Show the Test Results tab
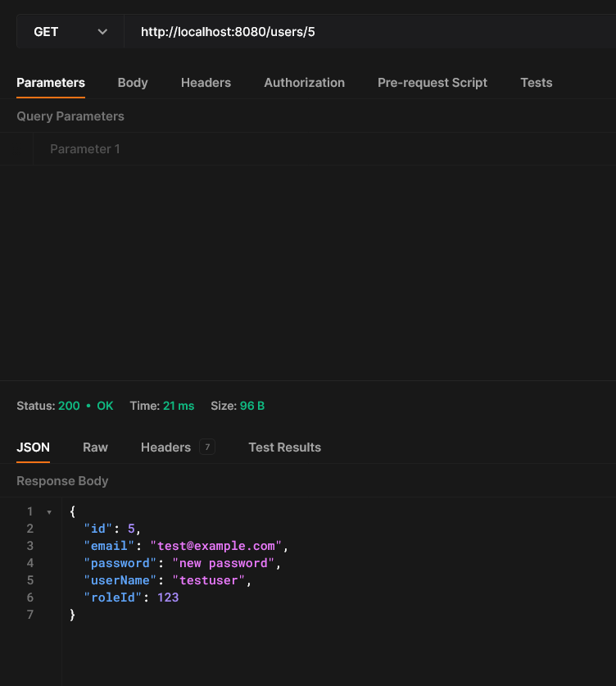616x686 pixels. point(284,447)
